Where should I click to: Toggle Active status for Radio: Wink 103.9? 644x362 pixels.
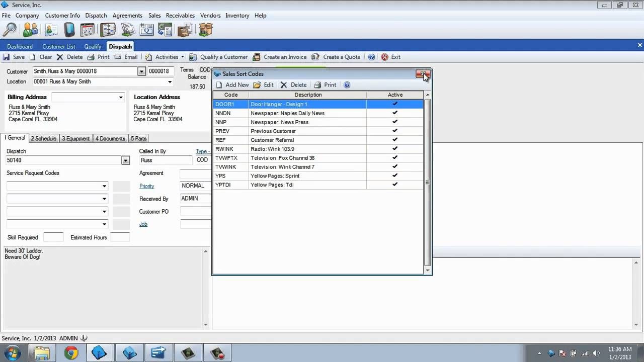(x=395, y=149)
